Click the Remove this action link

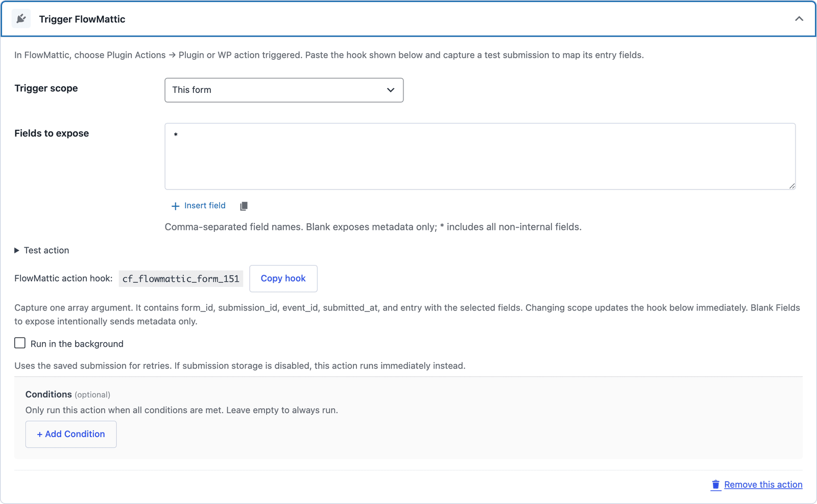(763, 485)
